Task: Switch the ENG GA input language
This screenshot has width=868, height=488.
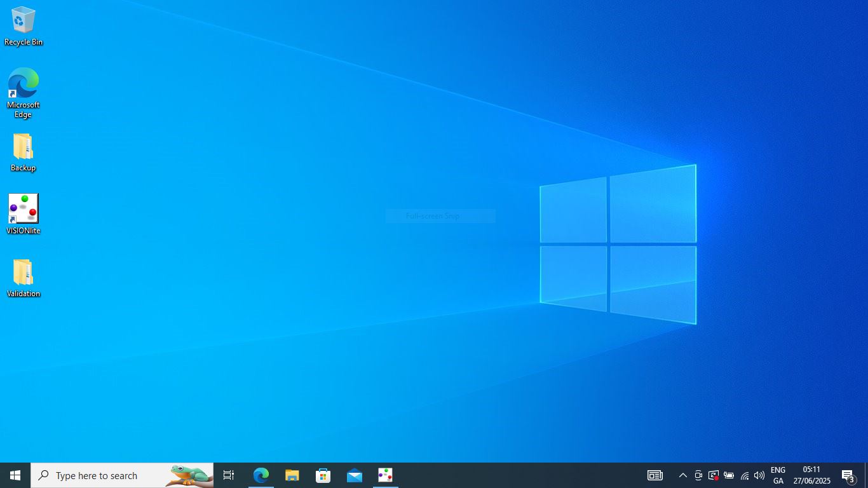Action: [778, 475]
